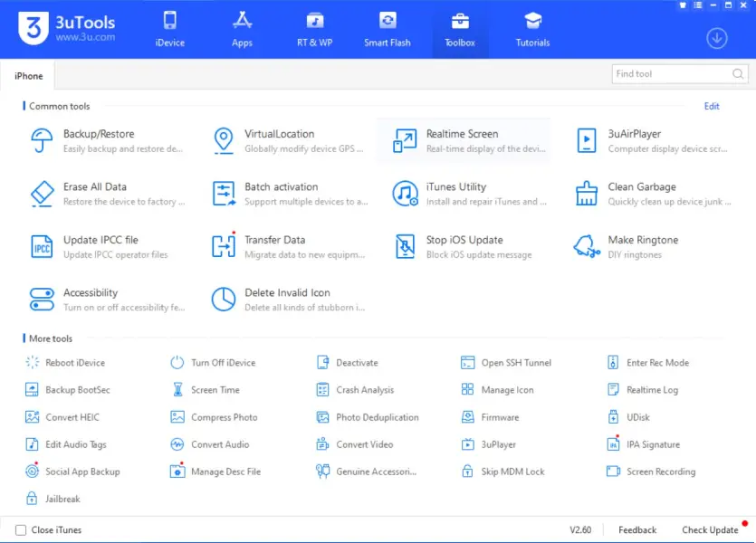
Task: Click the Turn Off iDevice power icon
Action: point(177,362)
